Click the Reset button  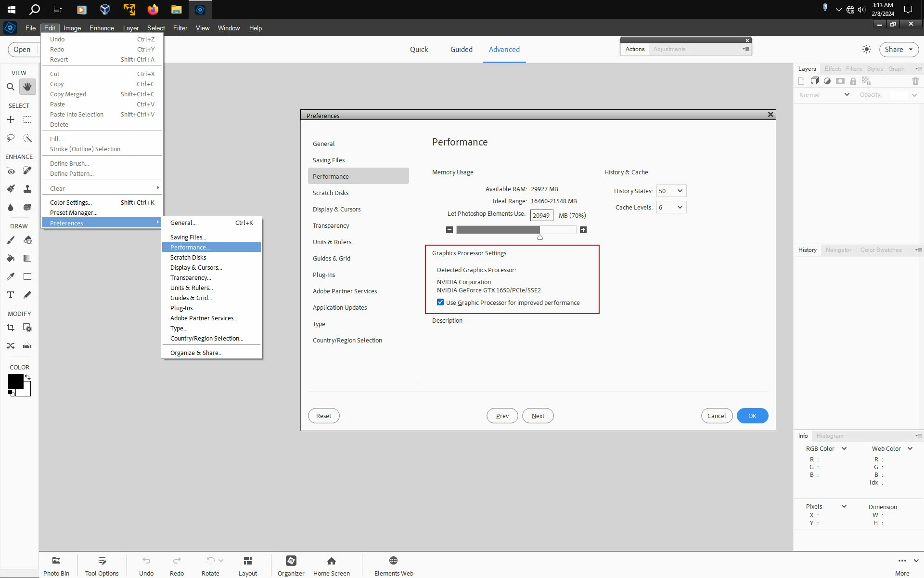(323, 416)
